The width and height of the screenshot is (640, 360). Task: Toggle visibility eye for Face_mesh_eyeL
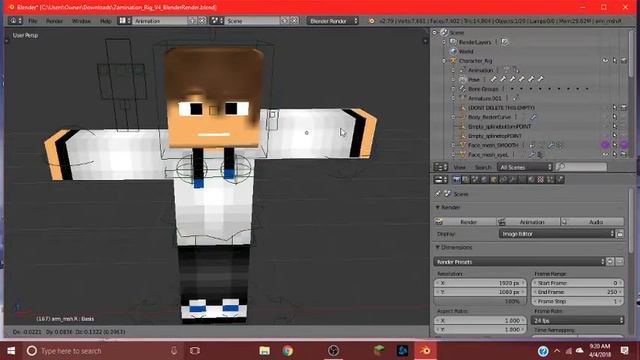tap(605, 155)
